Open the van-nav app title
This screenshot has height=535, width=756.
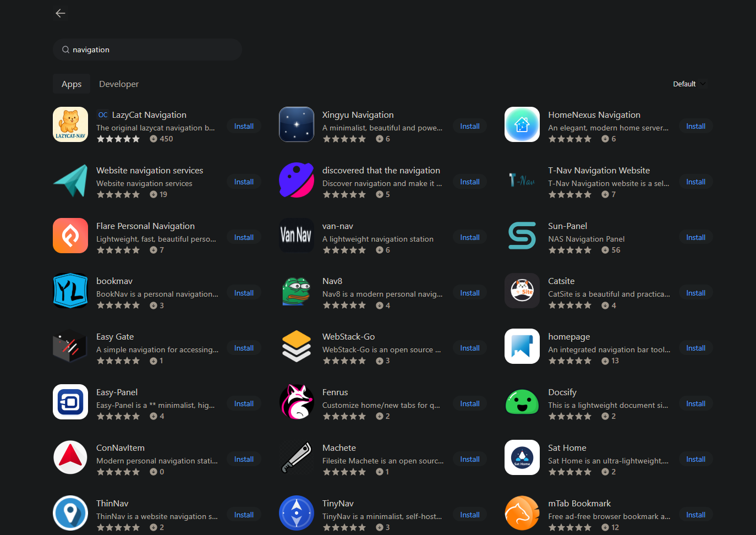click(x=338, y=226)
